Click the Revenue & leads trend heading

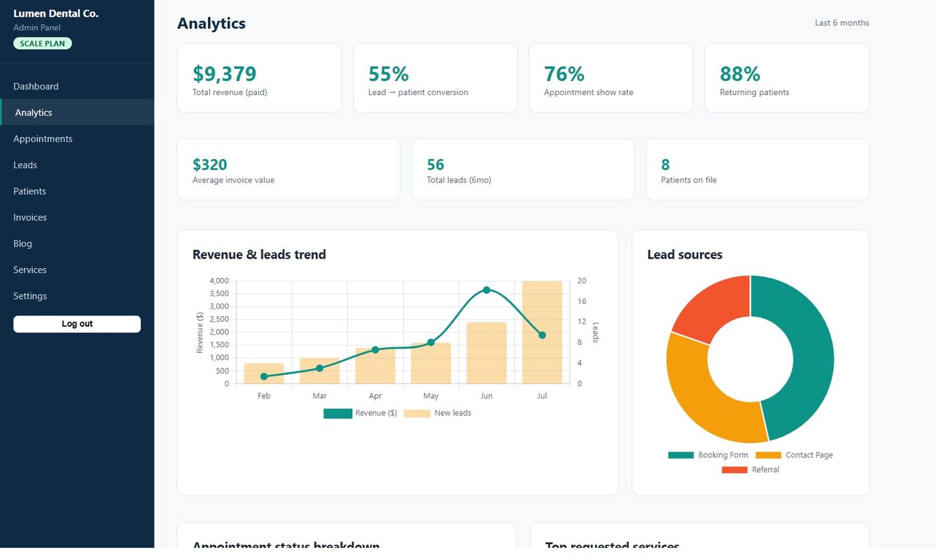point(259,255)
